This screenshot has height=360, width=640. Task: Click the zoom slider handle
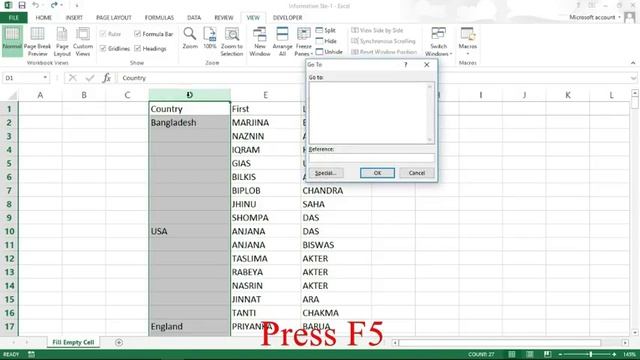(x=591, y=354)
